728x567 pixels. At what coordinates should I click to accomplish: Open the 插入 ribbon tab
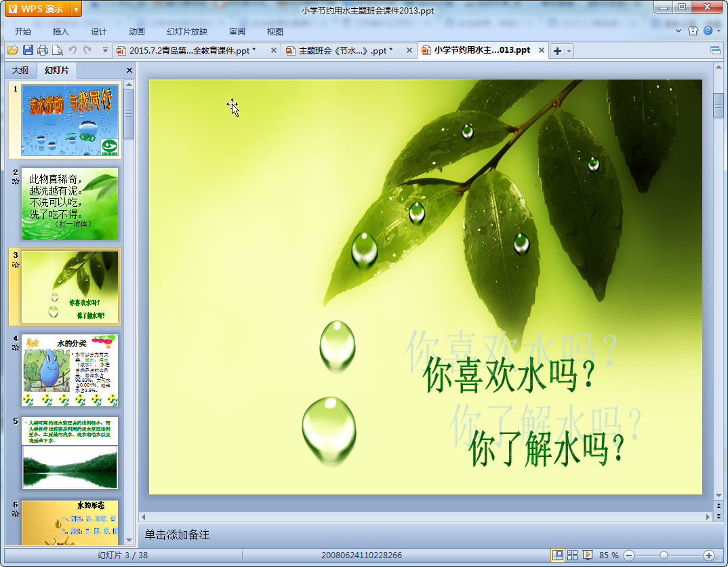pyautogui.click(x=61, y=32)
